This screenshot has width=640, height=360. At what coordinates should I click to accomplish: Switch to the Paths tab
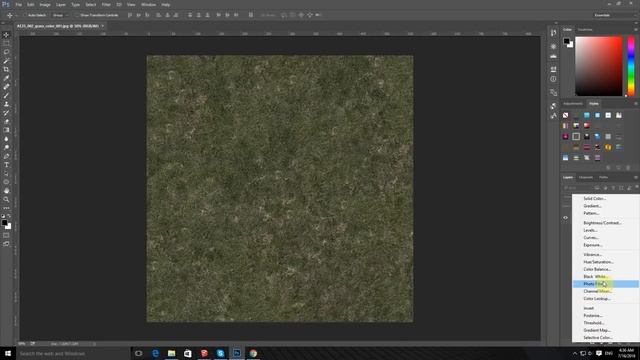[603, 177]
